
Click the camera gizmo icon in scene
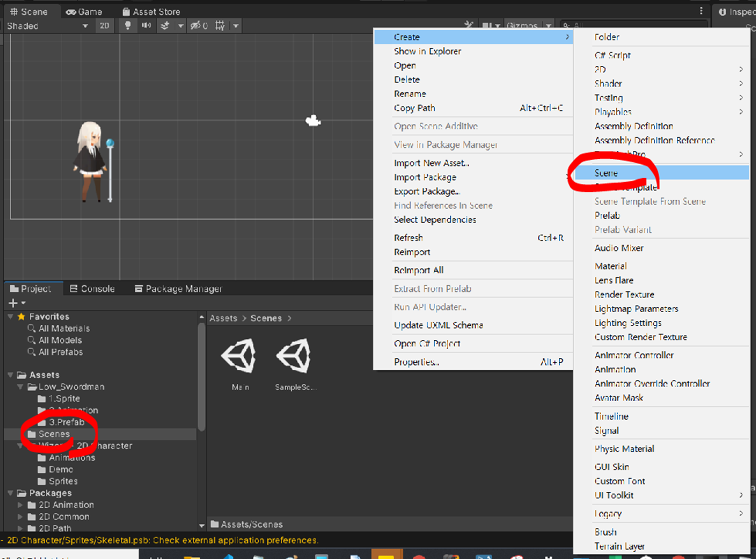(313, 120)
